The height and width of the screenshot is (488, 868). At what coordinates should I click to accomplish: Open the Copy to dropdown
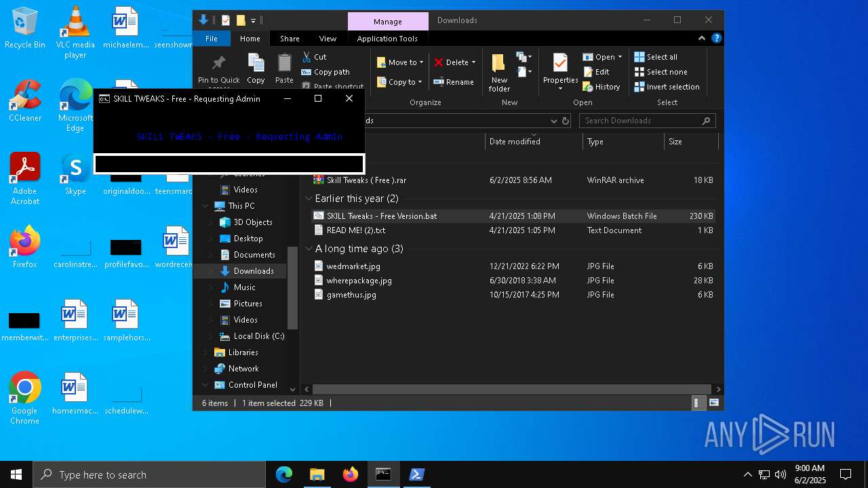(399, 82)
